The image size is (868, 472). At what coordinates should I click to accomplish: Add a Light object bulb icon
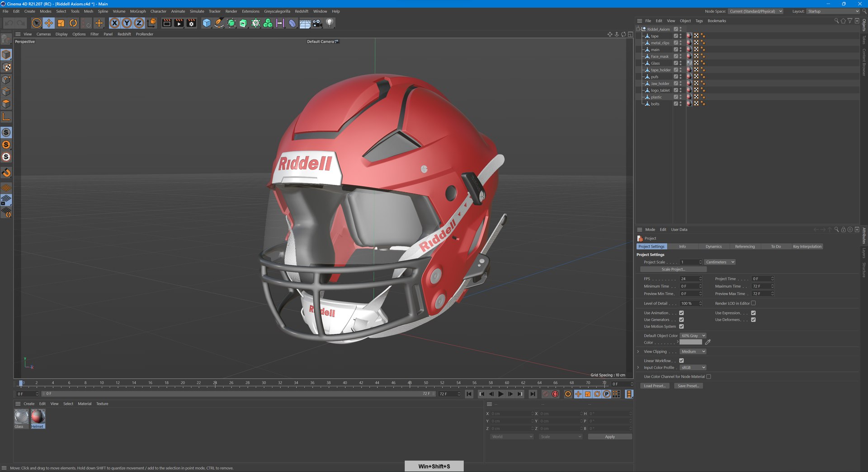330,23
